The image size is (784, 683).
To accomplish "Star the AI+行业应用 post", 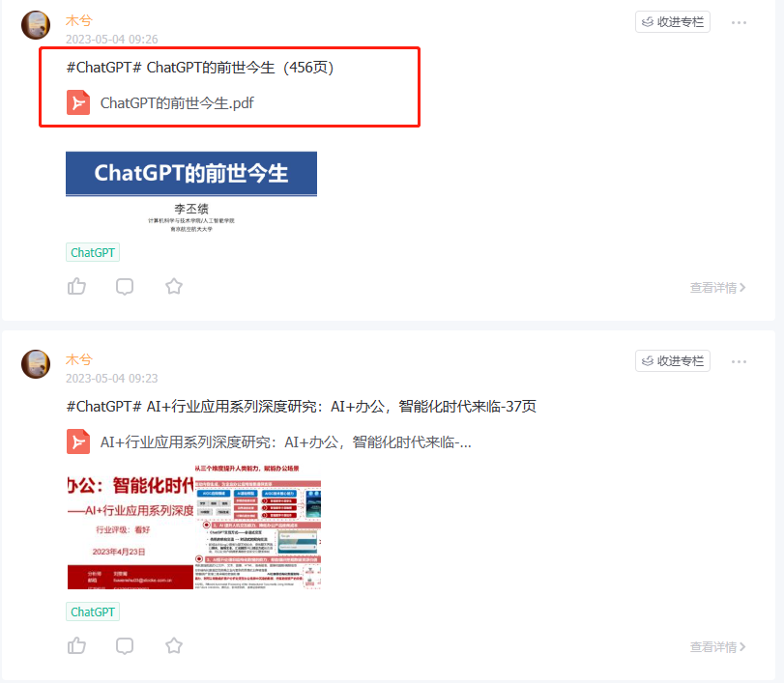I will [173, 645].
